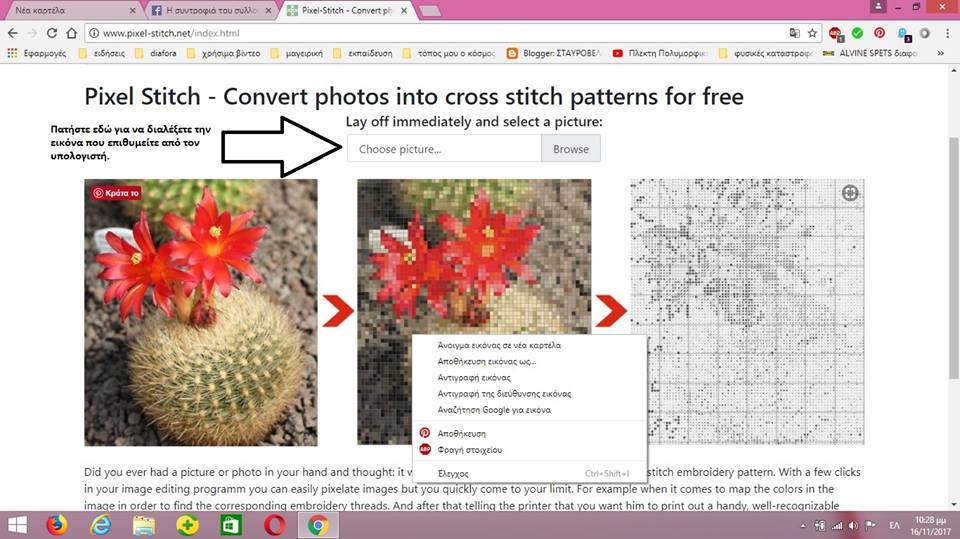Image resolution: width=960 pixels, height=539 pixels.
Task: Open the Windows Start menu
Action: [18, 526]
